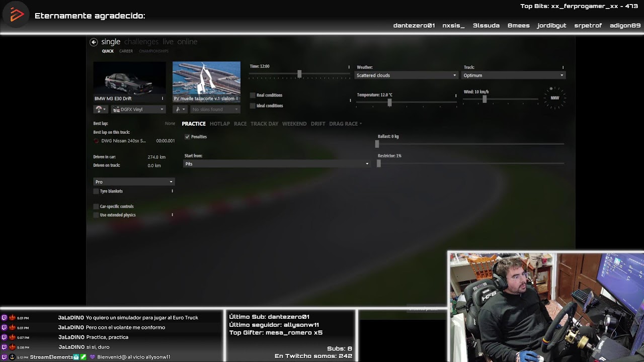Switch to the online section
644x362 pixels.
(187, 42)
